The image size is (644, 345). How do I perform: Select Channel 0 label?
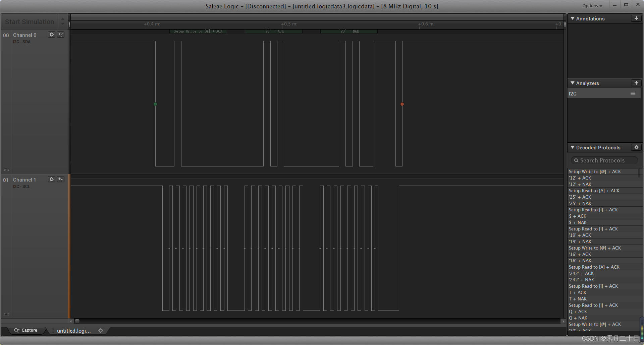pyautogui.click(x=25, y=35)
